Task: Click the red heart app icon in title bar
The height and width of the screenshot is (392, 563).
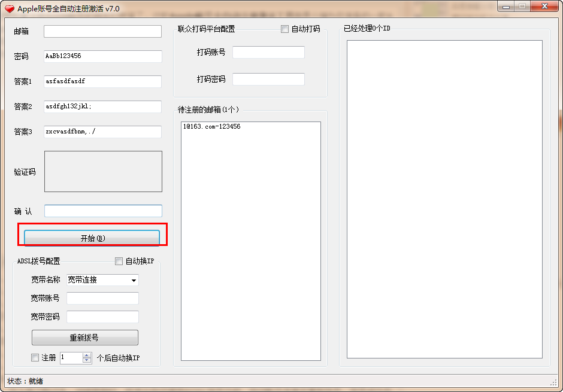Action: coord(10,8)
